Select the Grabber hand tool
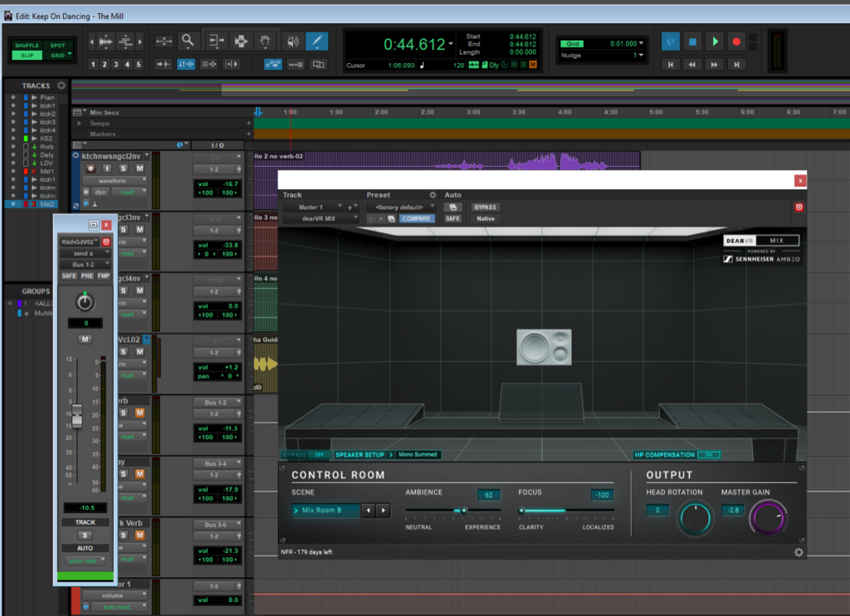 click(265, 41)
